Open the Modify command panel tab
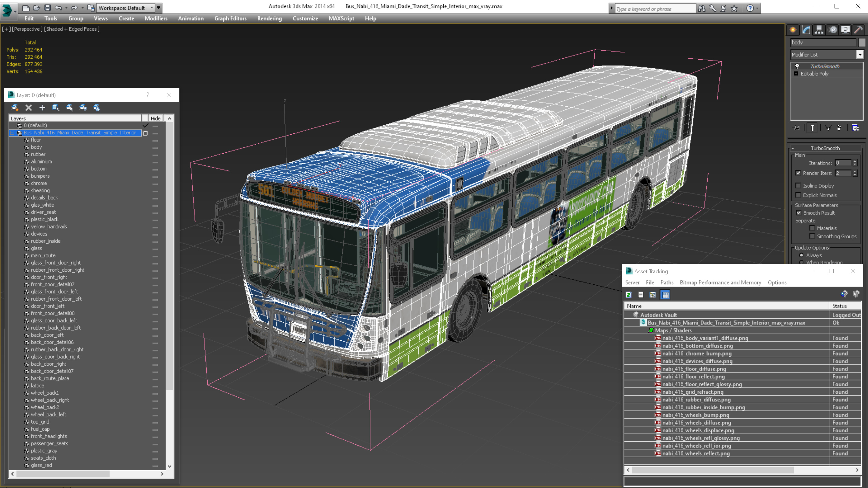The width and height of the screenshot is (868, 488). click(x=806, y=30)
